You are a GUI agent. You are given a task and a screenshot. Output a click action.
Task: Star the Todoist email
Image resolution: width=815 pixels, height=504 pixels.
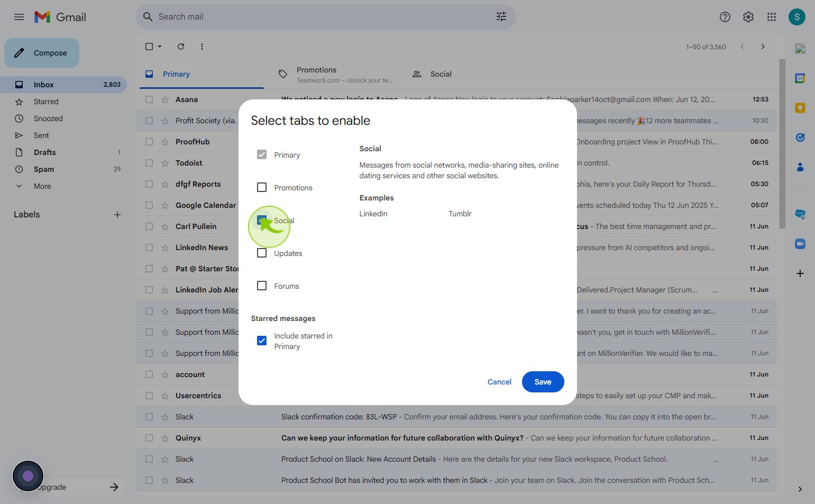[165, 163]
